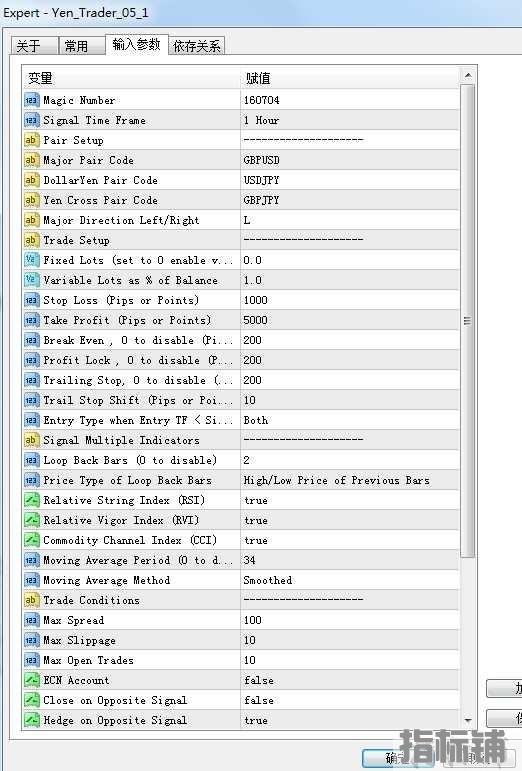Click the icon beside Entry Type

point(31,420)
